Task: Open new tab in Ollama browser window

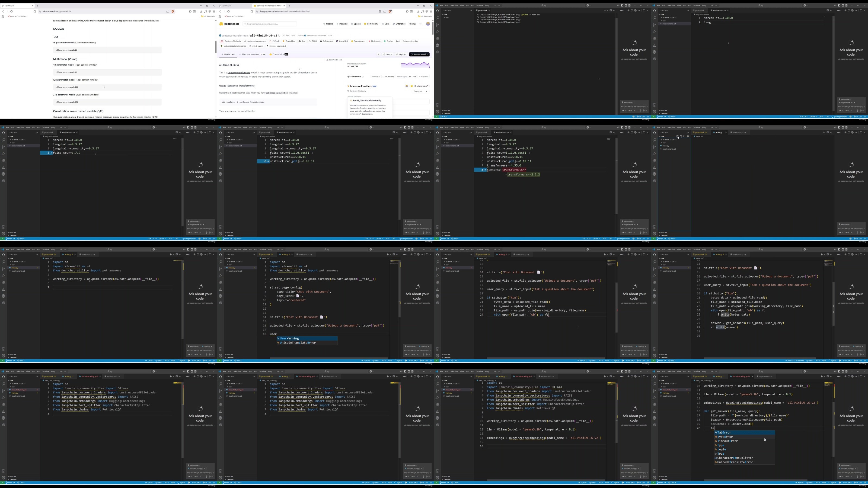Action: point(37,6)
